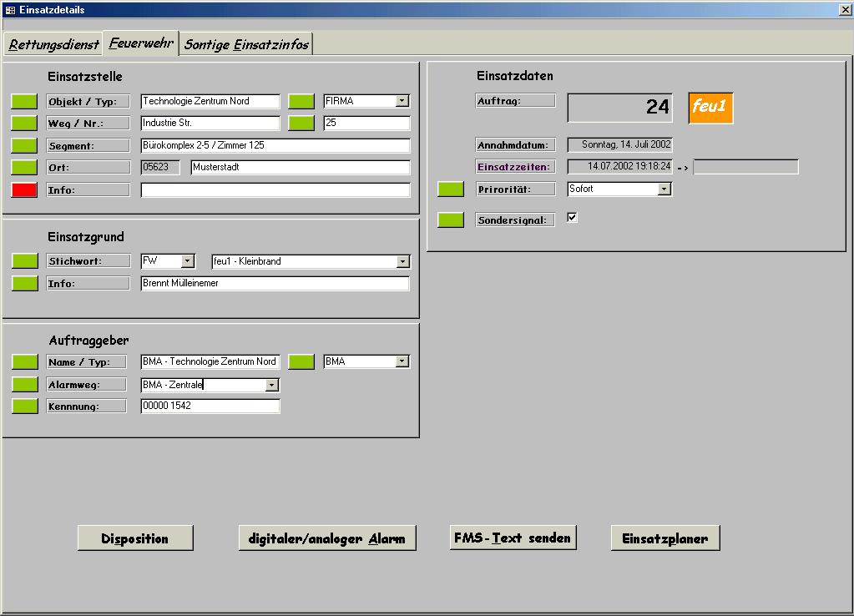The image size is (854, 616).
Task: Toggle the Sondersignal checkbox
Action: [572, 218]
